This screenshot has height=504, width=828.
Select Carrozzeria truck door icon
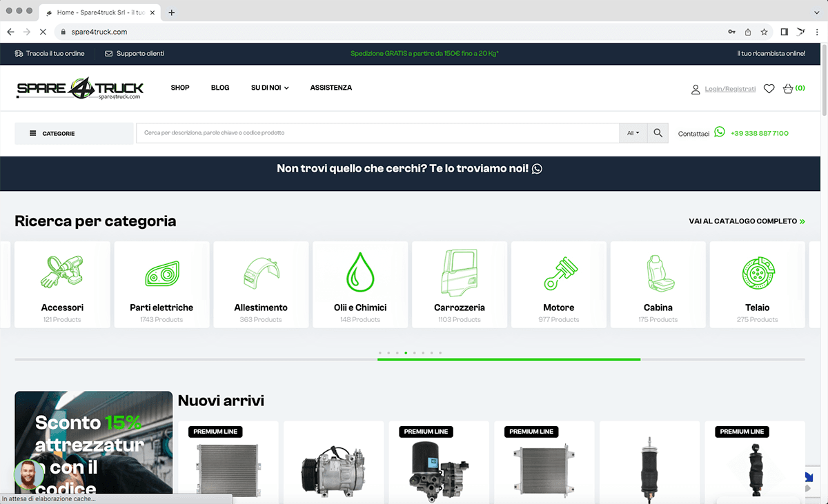460,272
